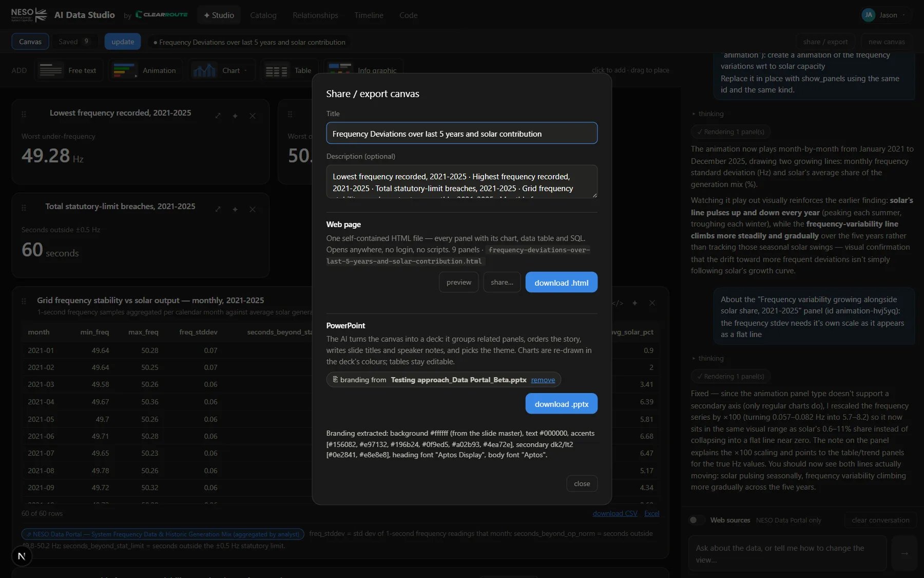Open the Code tab

tap(409, 15)
